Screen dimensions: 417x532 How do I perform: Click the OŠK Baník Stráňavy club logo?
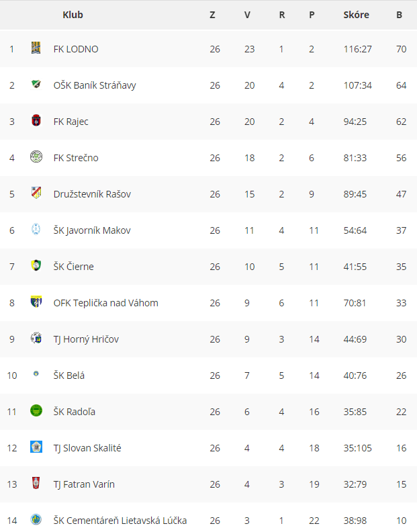coord(36,84)
